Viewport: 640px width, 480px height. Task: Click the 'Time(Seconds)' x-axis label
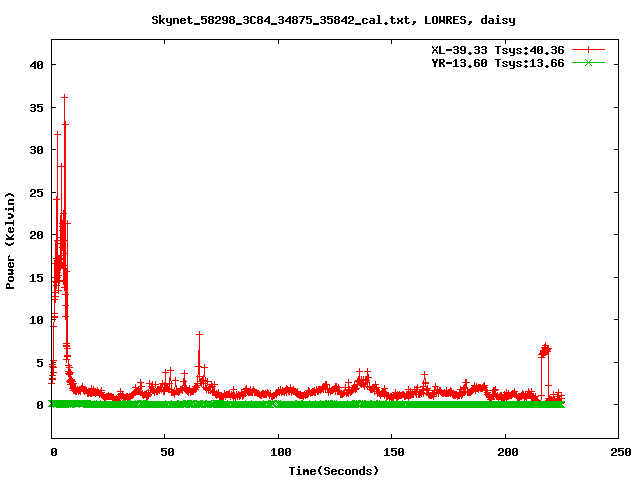tap(333, 471)
